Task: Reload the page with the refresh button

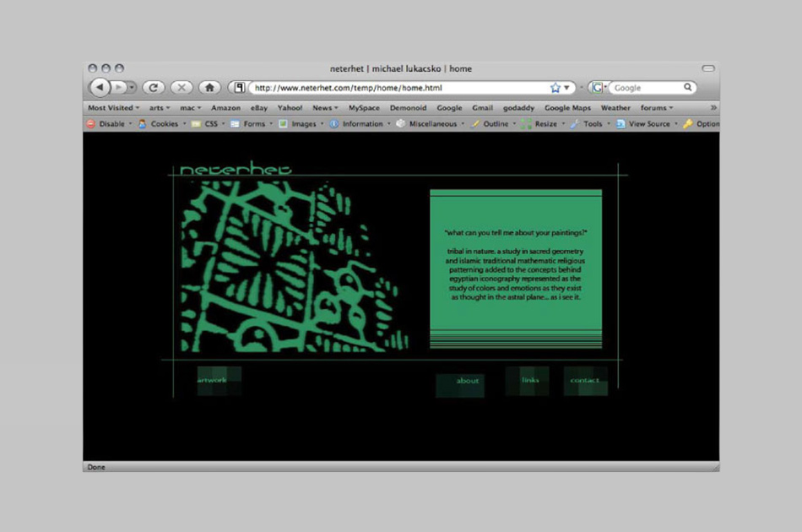Action: (153, 87)
